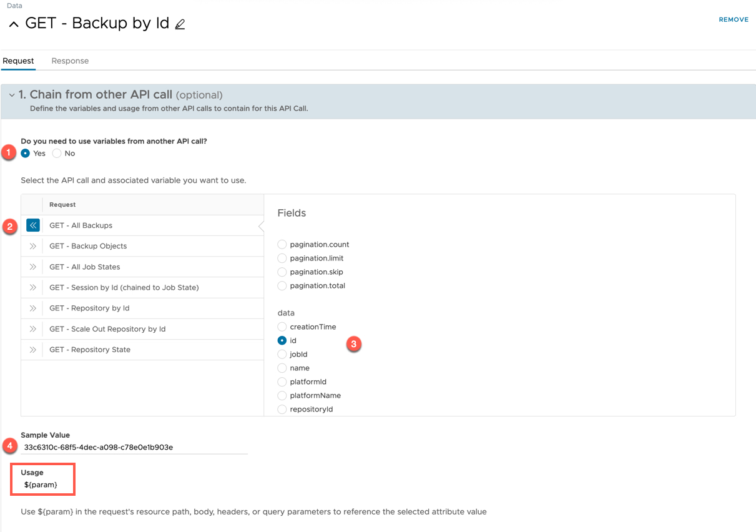
Task: Expand GET - Scale Out Repository row arrow
Action: point(33,328)
